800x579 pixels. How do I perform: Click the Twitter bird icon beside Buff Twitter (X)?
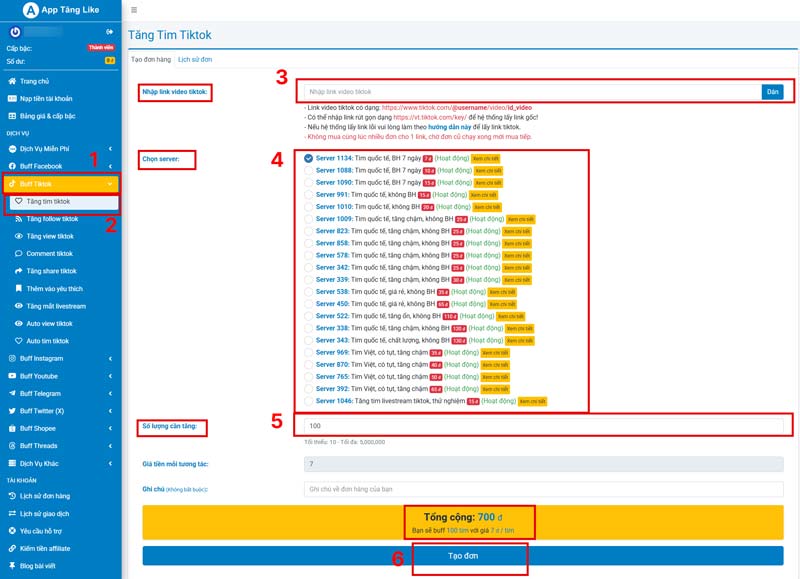pyautogui.click(x=12, y=411)
